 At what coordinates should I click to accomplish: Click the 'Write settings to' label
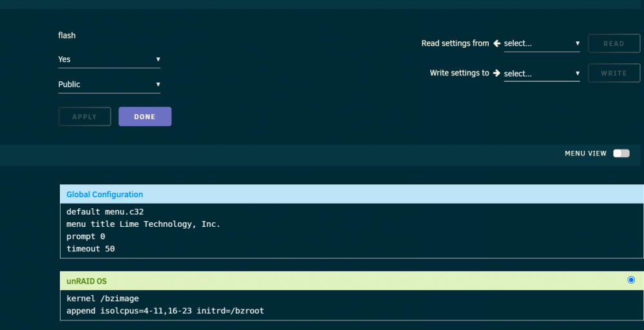[x=460, y=73]
